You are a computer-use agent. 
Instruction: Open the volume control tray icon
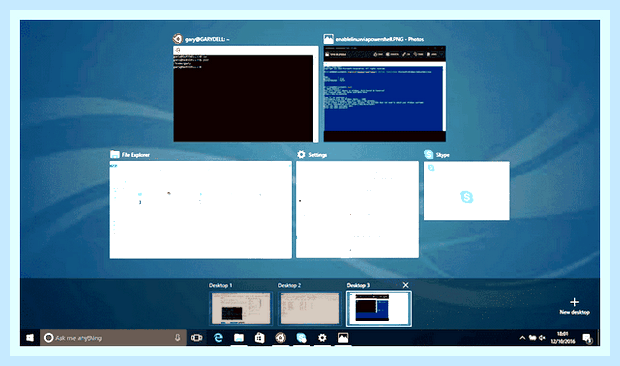[542, 338]
